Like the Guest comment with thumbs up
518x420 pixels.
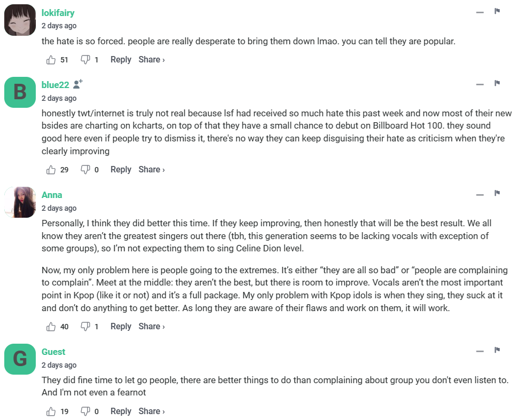(51, 411)
